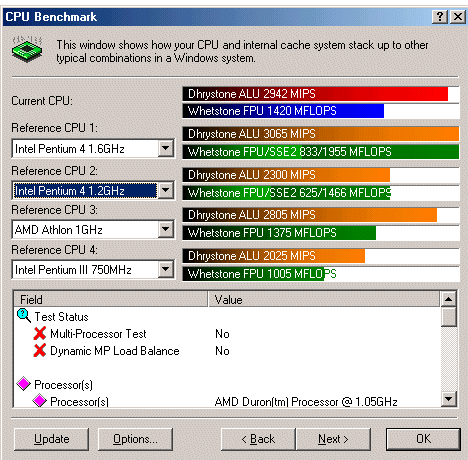Viewport: 468px width, 460px height.
Task: Click the question mark help button
Action: tap(440, 17)
